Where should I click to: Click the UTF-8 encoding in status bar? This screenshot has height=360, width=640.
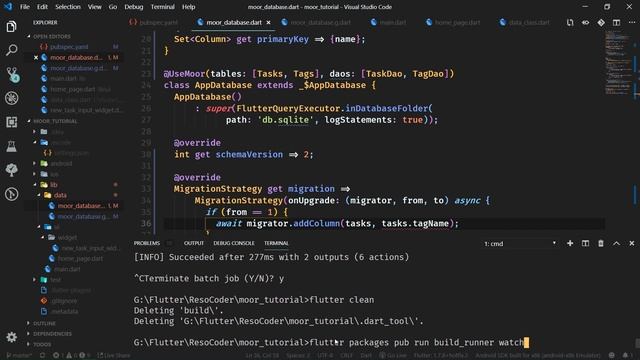(325, 355)
